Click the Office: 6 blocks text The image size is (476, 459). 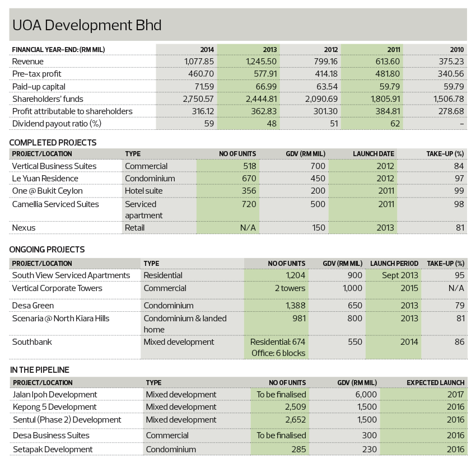278,353
